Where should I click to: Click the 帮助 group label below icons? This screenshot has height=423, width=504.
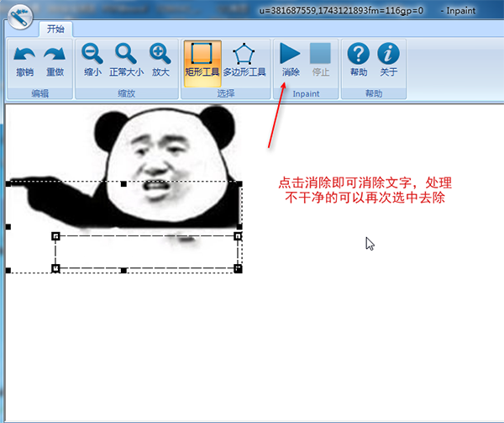pyautogui.click(x=374, y=93)
